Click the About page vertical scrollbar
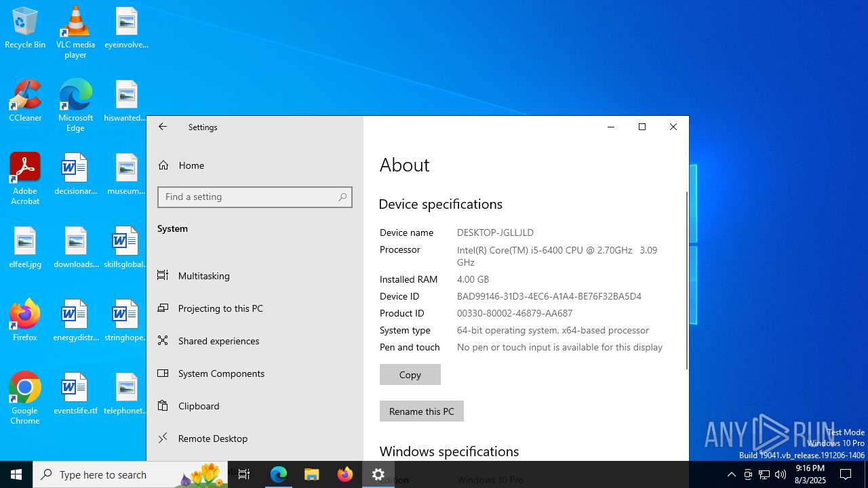The height and width of the screenshot is (488, 868). pos(686,280)
